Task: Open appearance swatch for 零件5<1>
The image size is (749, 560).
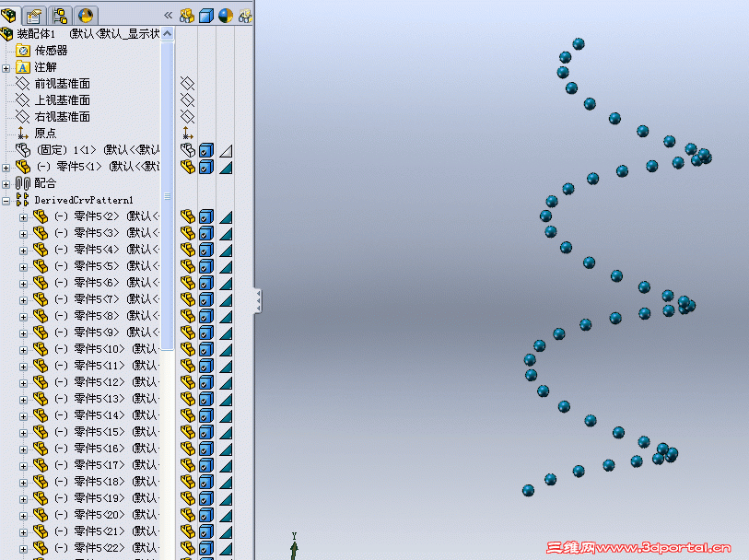Action: [x=226, y=168]
